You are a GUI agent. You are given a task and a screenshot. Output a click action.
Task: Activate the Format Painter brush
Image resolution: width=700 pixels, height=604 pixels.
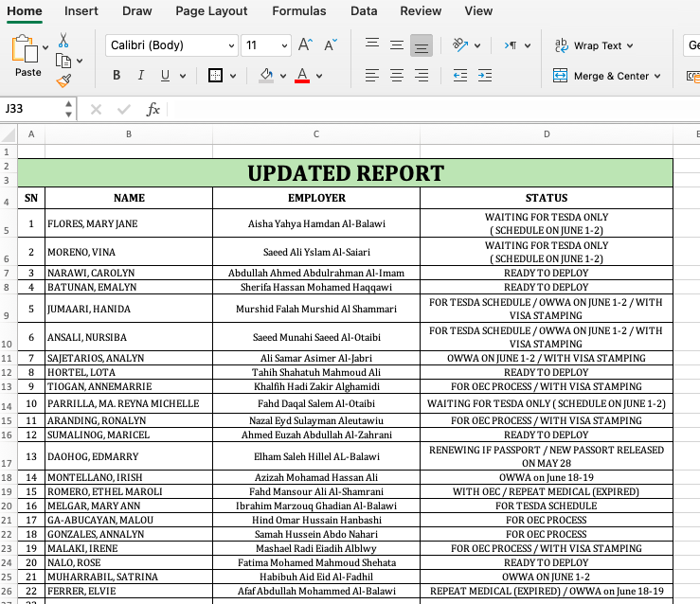click(63, 80)
